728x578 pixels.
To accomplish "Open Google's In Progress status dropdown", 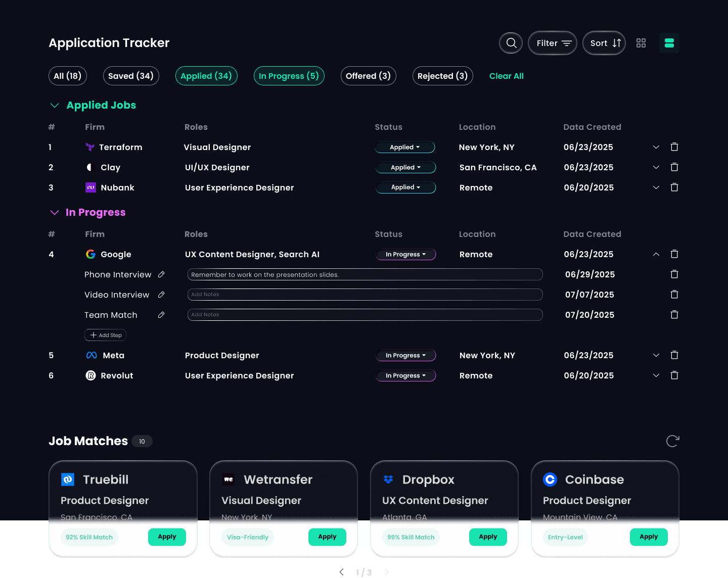I will 406,254.
